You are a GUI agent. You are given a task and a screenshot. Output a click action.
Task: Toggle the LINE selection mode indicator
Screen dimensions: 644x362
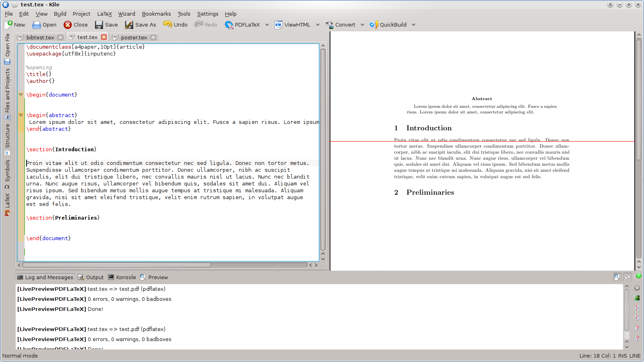635,356
